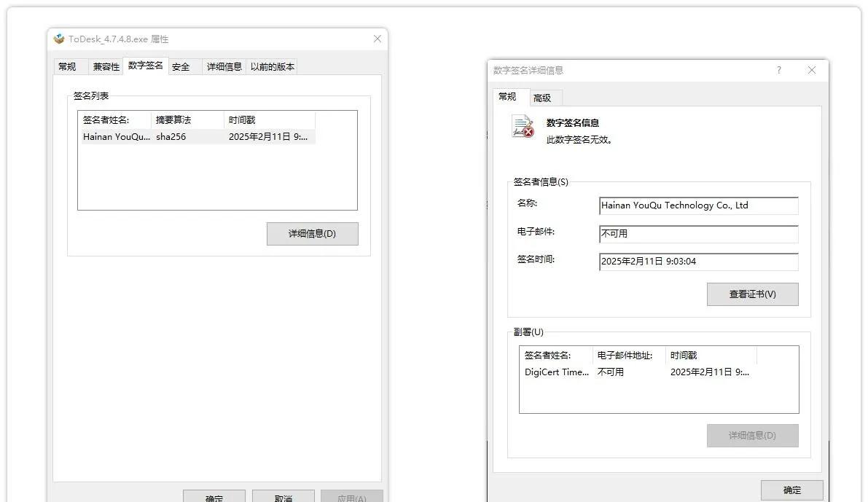The image size is (868, 502).
Task: Click the 查看证书(V) button
Action: tap(752, 294)
